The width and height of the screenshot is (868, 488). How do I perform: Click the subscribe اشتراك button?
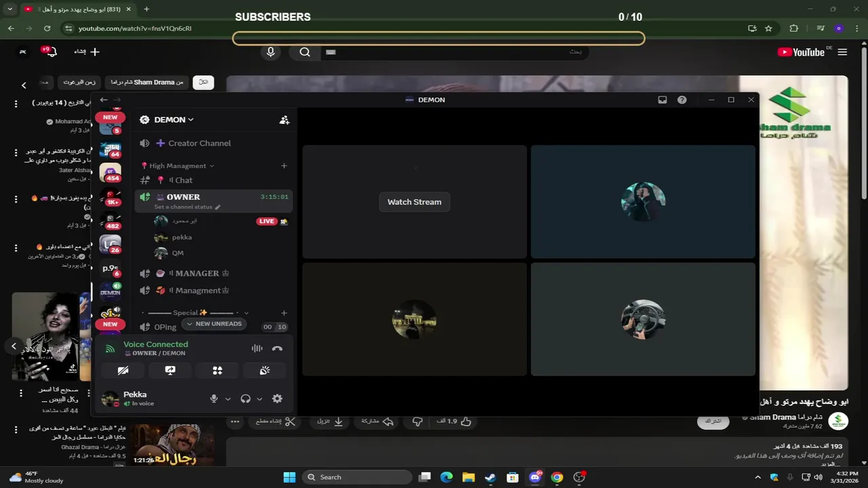(x=713, y=421)
